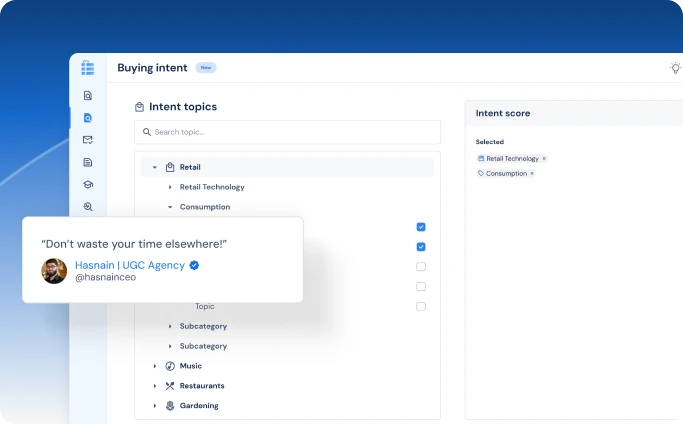Click the Buying intent page title

152,68
